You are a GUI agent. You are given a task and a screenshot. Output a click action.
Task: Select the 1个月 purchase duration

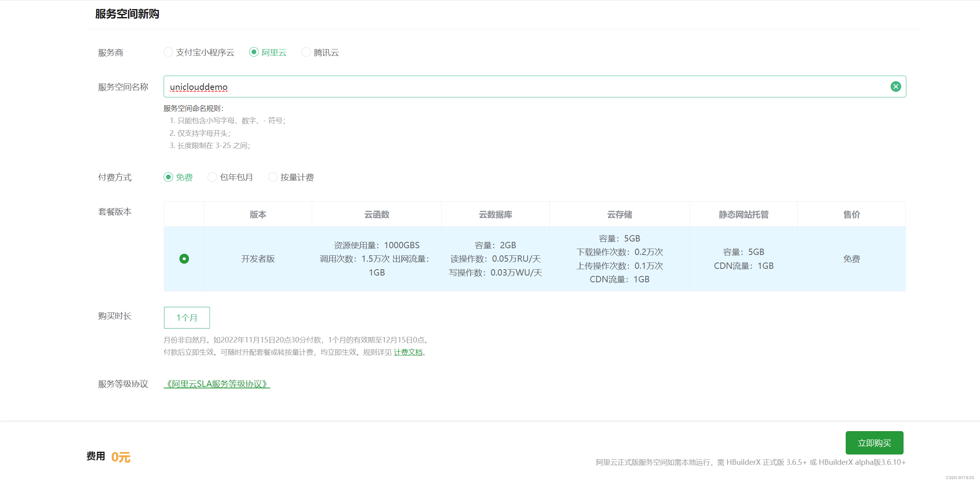tap(186, 317)
